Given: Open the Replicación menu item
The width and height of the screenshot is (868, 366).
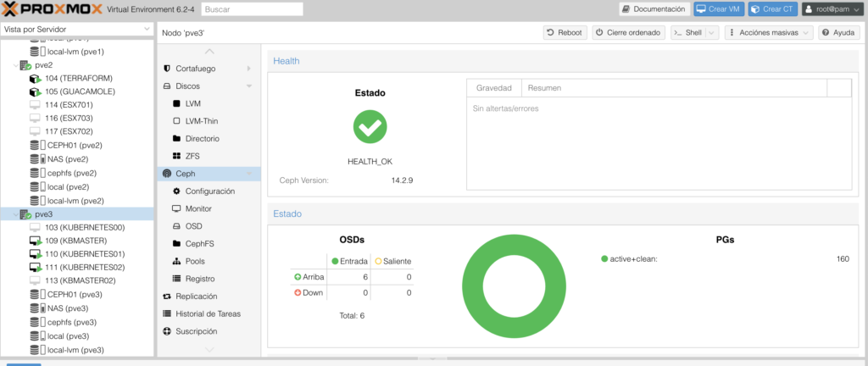Looking at the screenshot, I should (209, 297).
